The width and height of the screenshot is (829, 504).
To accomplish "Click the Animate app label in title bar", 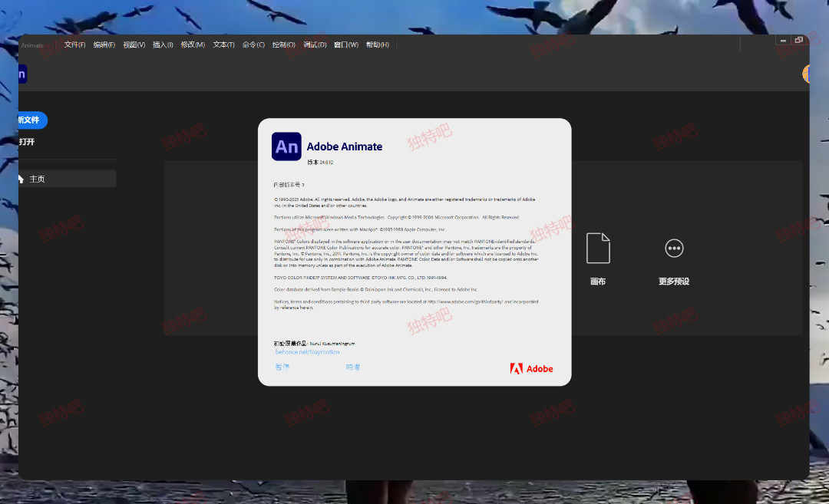I will (32, 45).
